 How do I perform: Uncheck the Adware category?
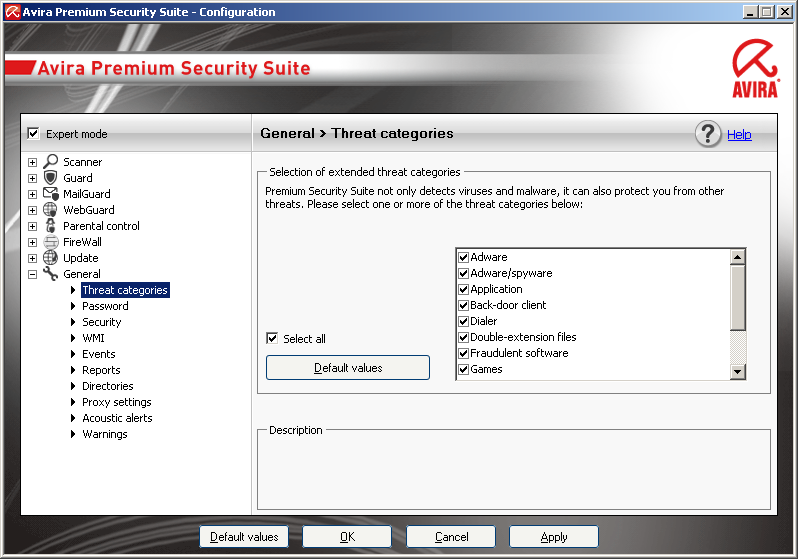463,257
